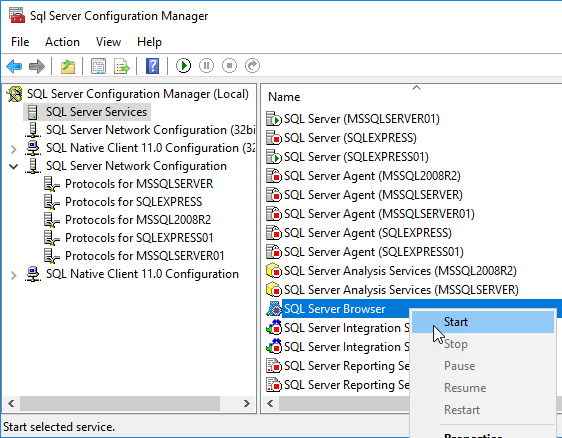Click the Sql Server Configuration Manager title icon
The height and width of the screenshot is (438, 562).
point(17,15)
